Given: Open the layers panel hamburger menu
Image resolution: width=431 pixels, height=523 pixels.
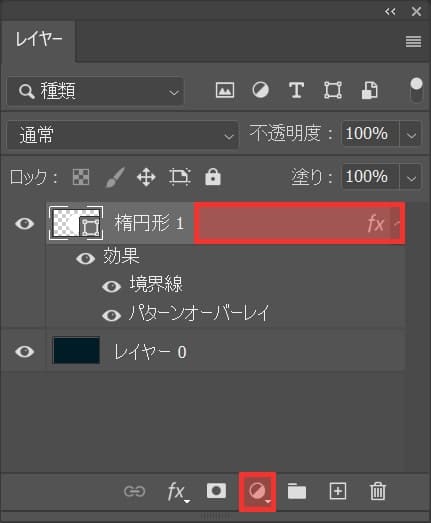Looking at the screenshot, I should coord(413,42).
